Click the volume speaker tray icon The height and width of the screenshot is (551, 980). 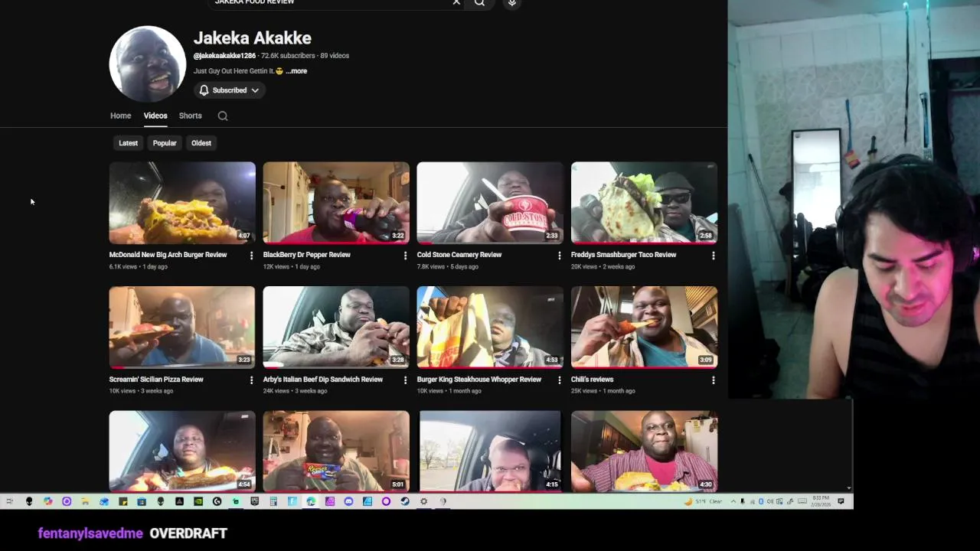pos(770,501)
